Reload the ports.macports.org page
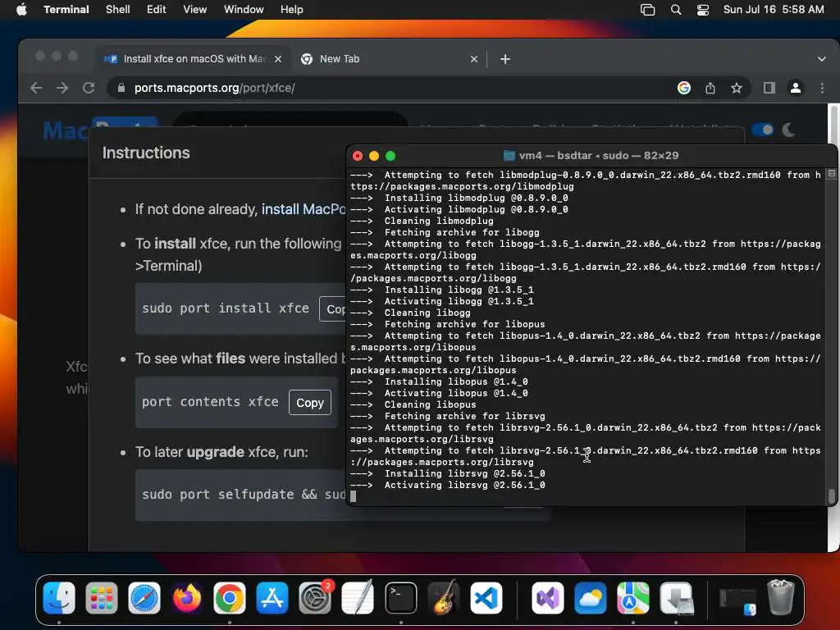This screenshot has height=630, width=840. pos(89,88)
